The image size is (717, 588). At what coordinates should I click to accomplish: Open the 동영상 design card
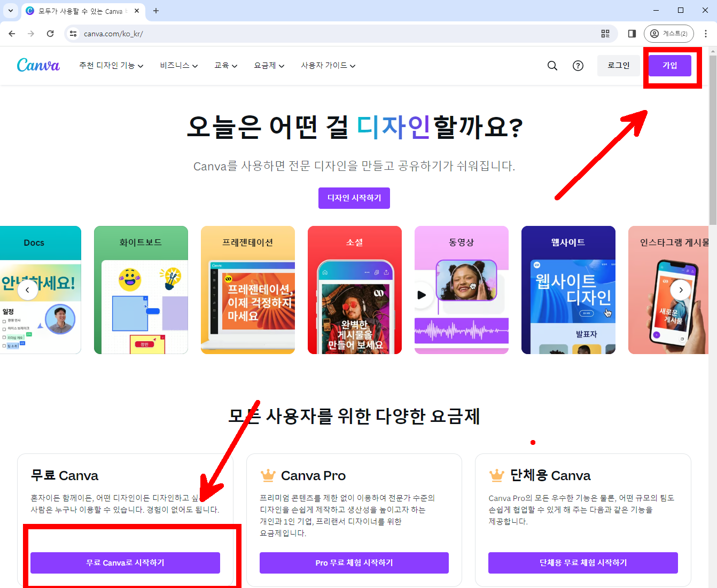462,290
